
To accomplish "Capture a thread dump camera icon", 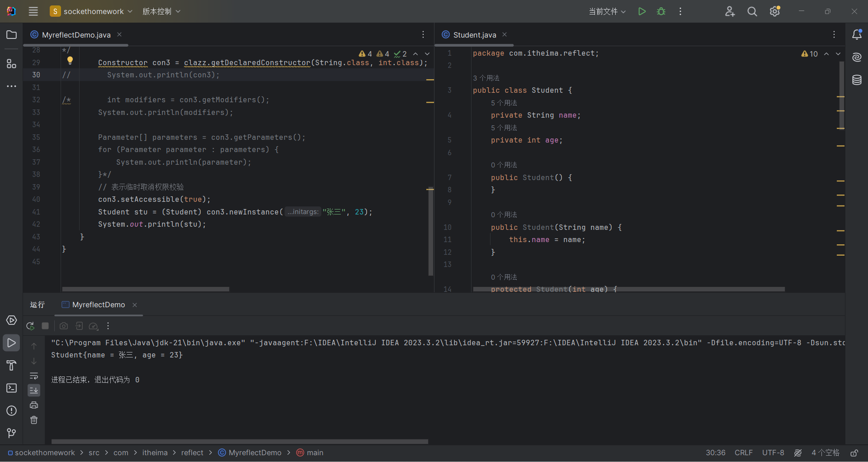I will [64, 326].
